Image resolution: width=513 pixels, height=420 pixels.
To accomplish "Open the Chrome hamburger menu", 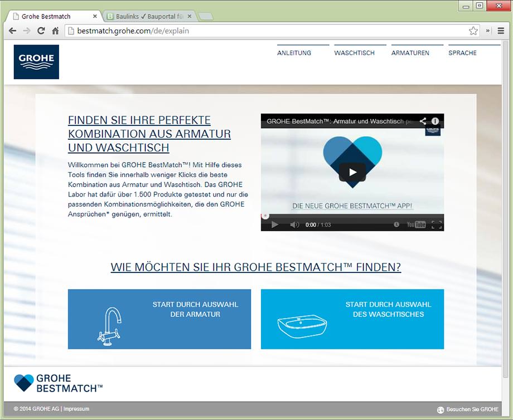I will [x=501, y=31].
